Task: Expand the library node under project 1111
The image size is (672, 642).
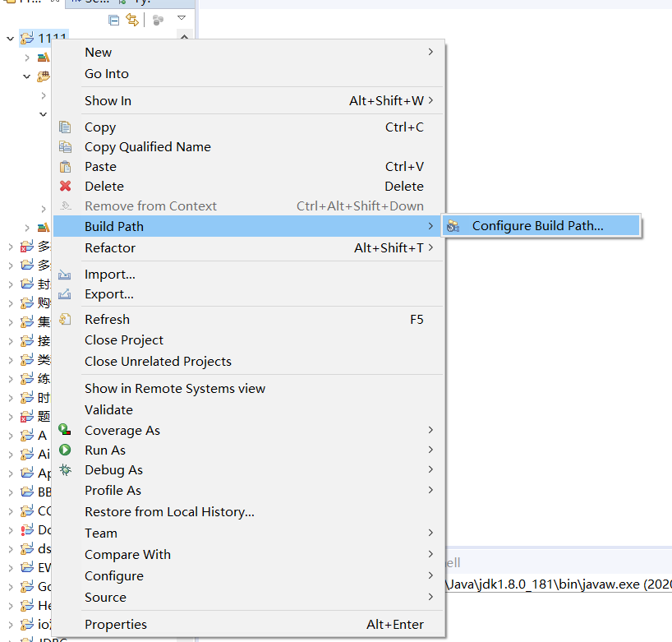Action: click(27, 58)
